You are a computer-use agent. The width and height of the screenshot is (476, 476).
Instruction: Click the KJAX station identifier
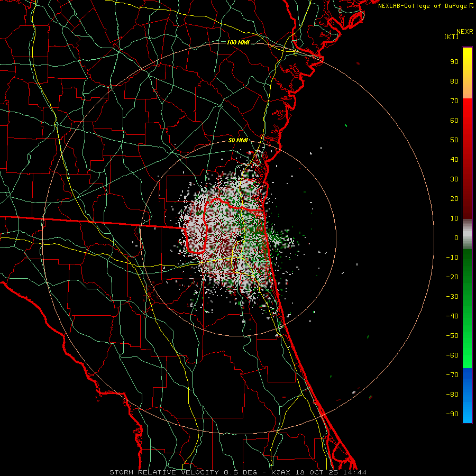click(281, 472)
